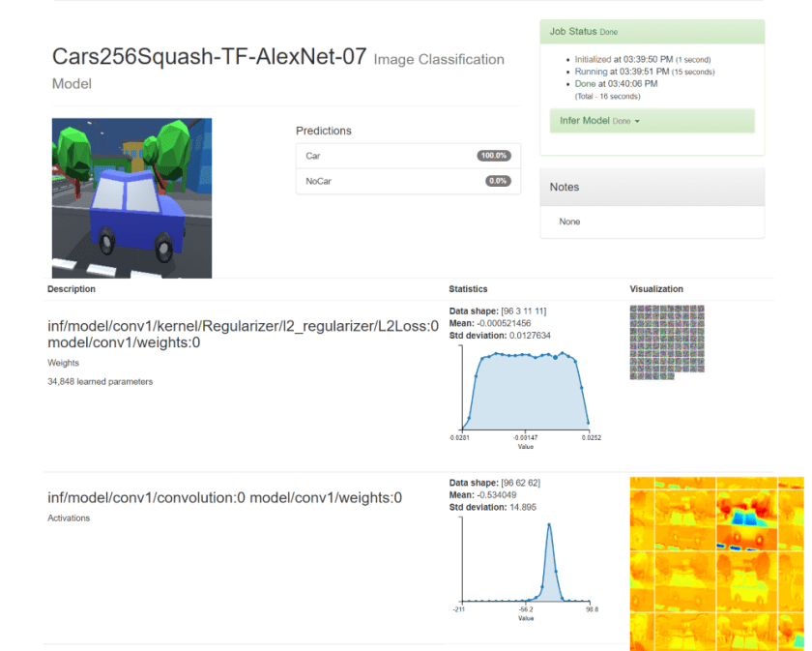The height and width of the screenshot is (651, 812).
Task: Click the Visualization column header
Action: pyautogui.click(x=656, y=289)
